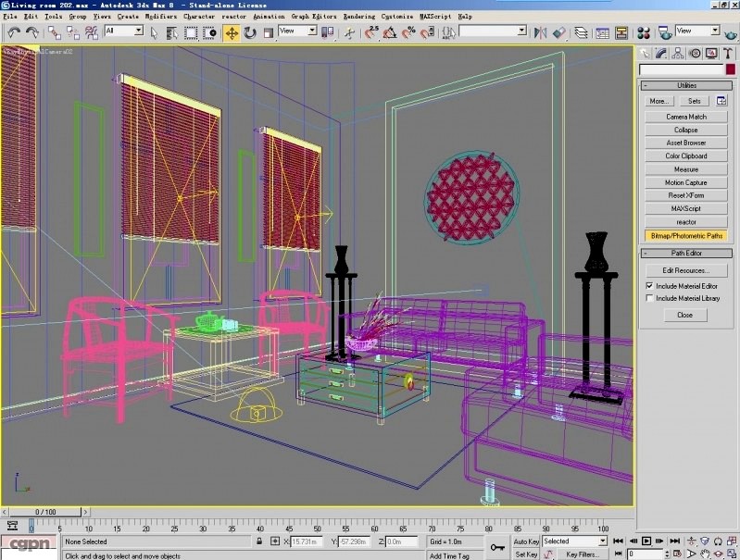Activate the Select and Scale tool
The width and height of the screenshot is (740, 560).
(268, 32)
